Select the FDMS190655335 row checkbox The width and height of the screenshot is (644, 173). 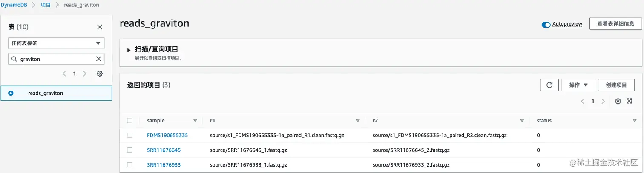click(x=130, y=136)
